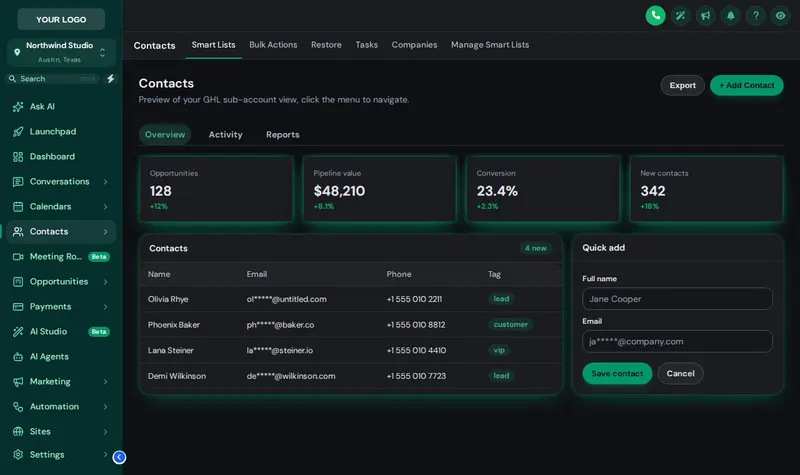Select the Lana Steiner contact name
The image size is (800, 475).
pyautogui.click(x=170, y=350)
